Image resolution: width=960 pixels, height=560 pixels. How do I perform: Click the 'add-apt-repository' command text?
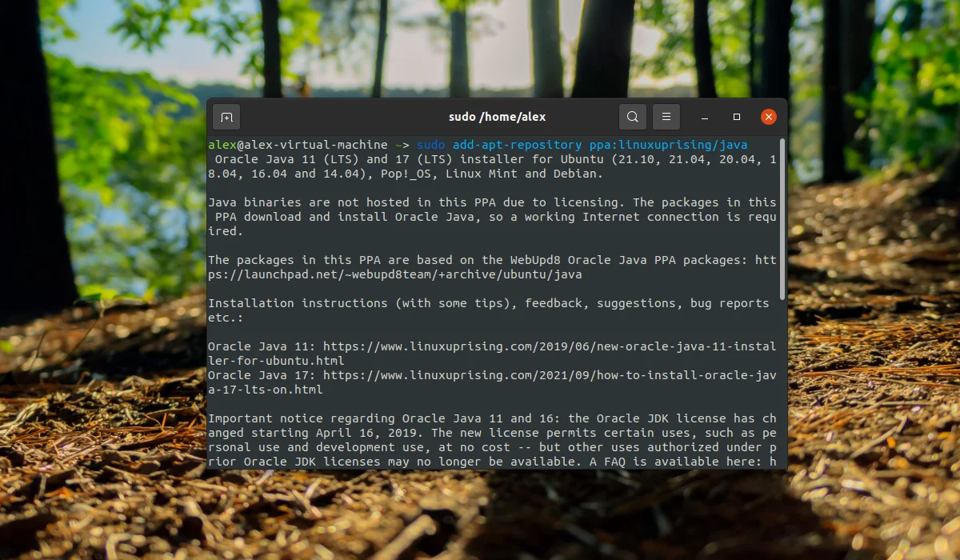[x=517, y=145]
